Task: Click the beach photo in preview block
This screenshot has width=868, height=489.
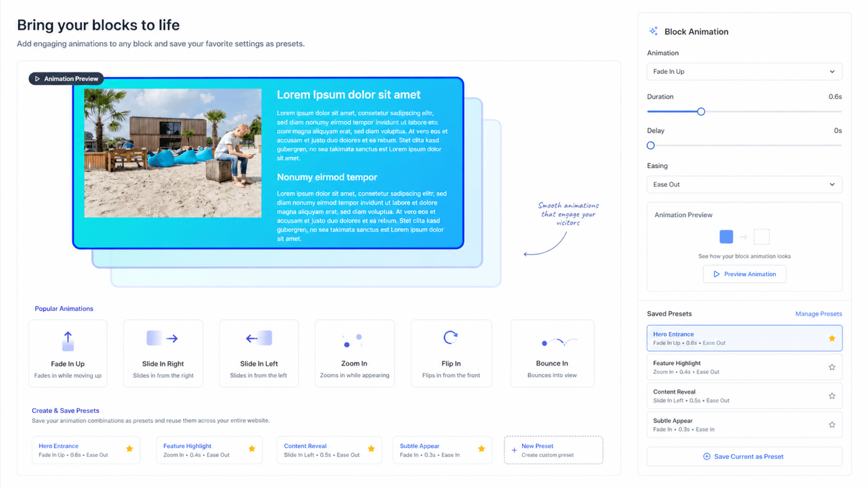Action: pos(173,153)
